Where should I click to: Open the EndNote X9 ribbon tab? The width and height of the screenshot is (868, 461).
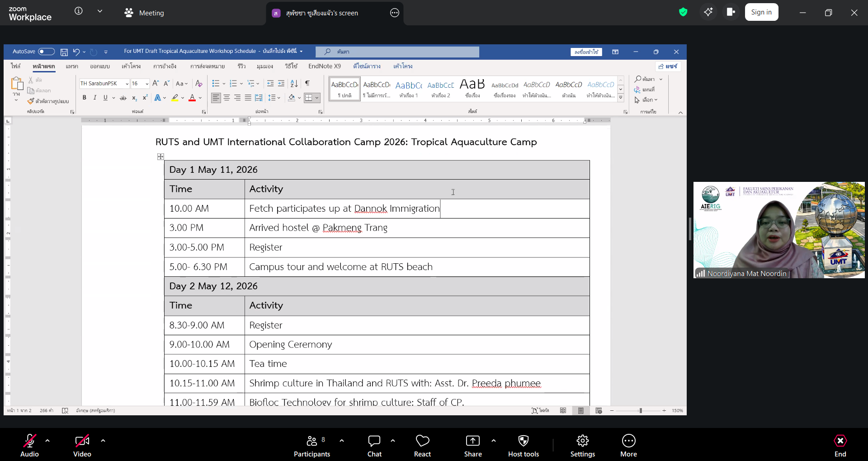coord(324,66)
